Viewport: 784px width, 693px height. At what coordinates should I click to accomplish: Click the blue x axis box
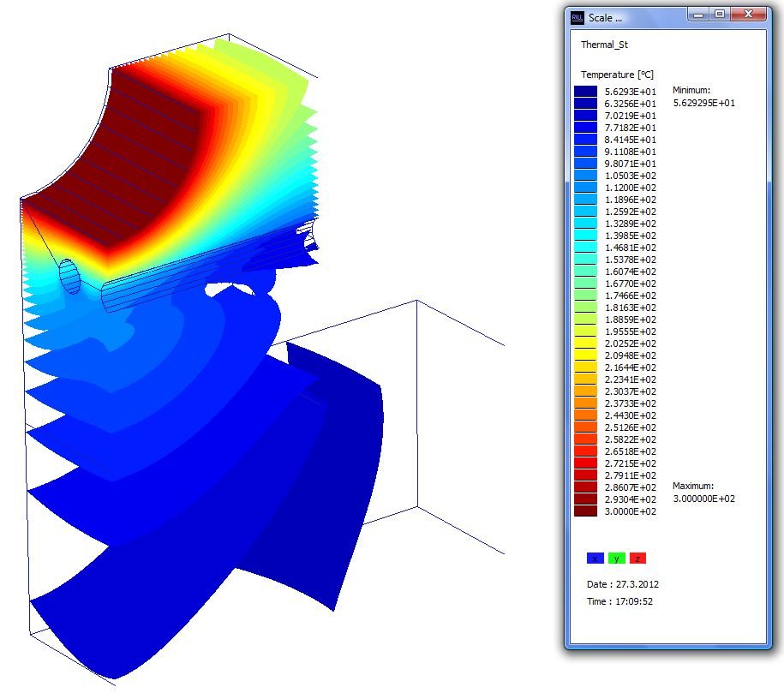(595, 559)
